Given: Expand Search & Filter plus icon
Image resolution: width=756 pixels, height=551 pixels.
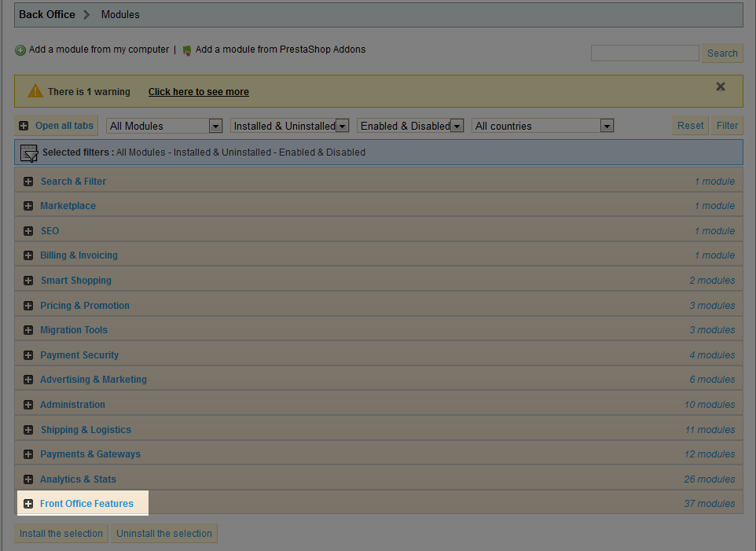Looking at the screenshot, I should coord(28,182).
